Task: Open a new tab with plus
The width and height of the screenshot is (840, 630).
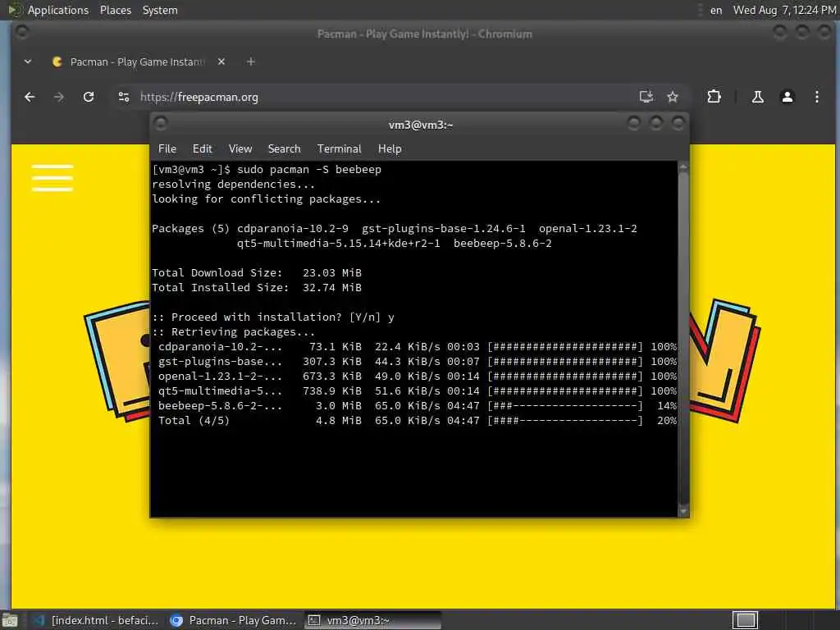Action: 251,62
